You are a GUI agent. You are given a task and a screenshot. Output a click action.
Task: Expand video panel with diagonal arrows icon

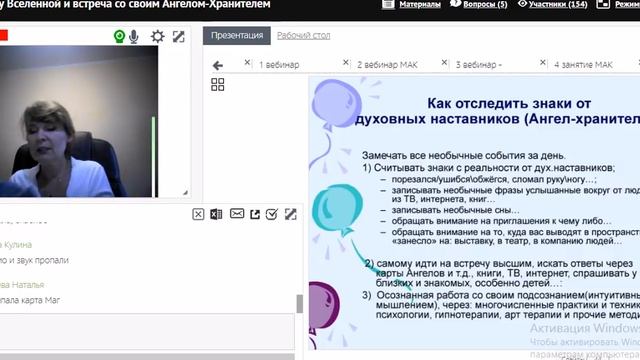178,36
